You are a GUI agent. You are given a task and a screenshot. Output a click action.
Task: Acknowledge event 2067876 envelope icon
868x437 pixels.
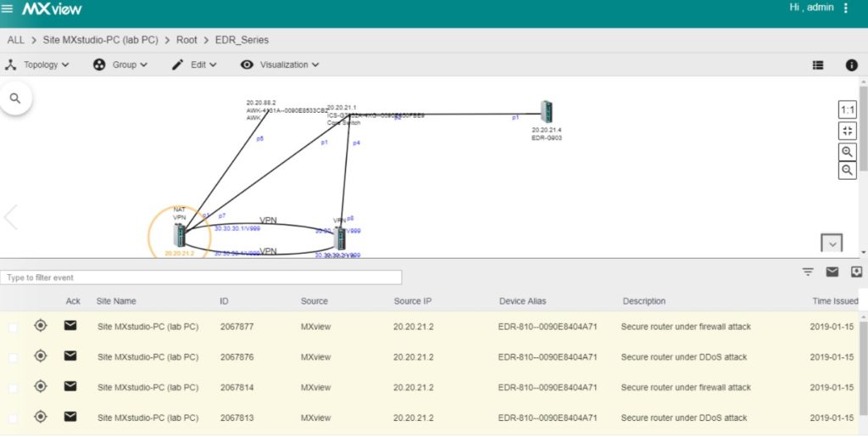[70, 356]
